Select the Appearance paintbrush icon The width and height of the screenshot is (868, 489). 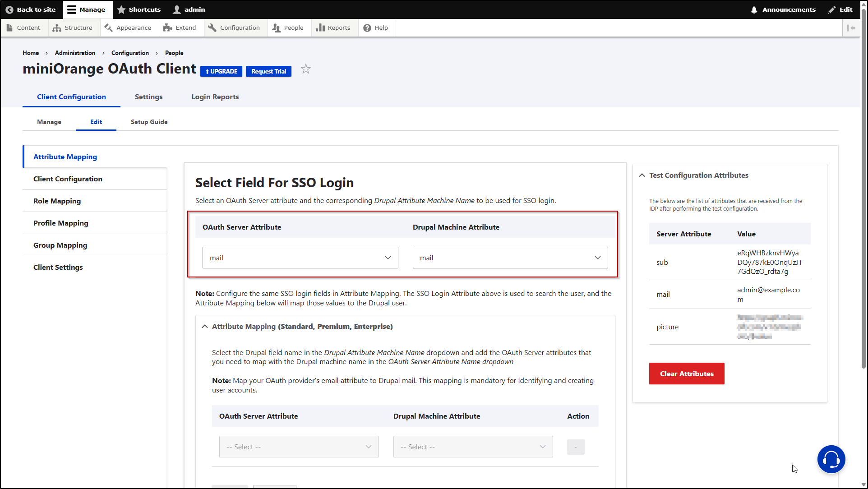(x=108, y=28)
